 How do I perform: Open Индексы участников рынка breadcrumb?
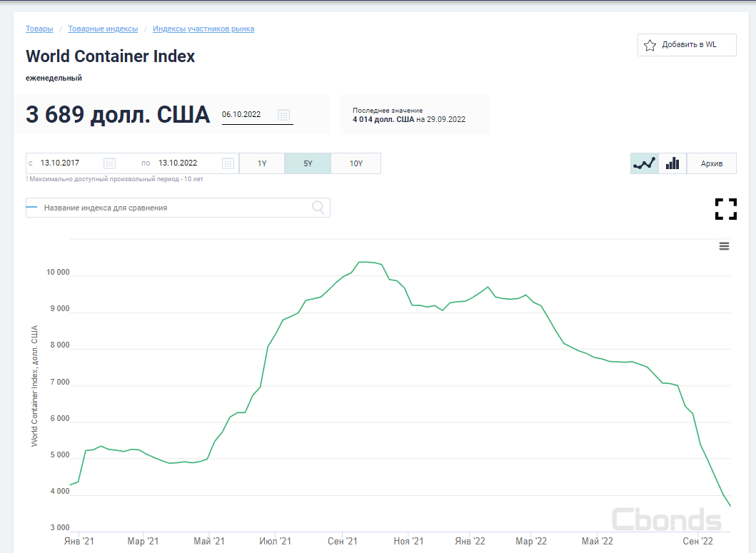(203, 29)
